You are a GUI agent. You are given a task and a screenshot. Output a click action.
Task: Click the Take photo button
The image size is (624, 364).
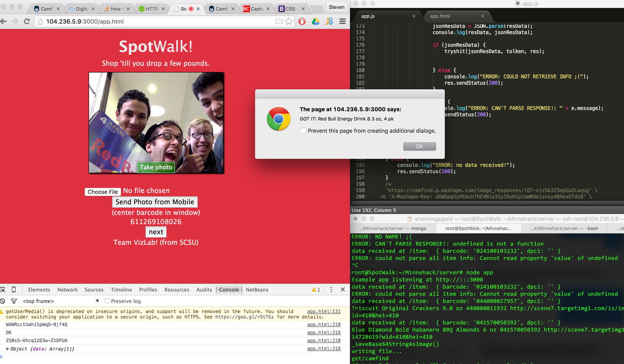point(156,167)
